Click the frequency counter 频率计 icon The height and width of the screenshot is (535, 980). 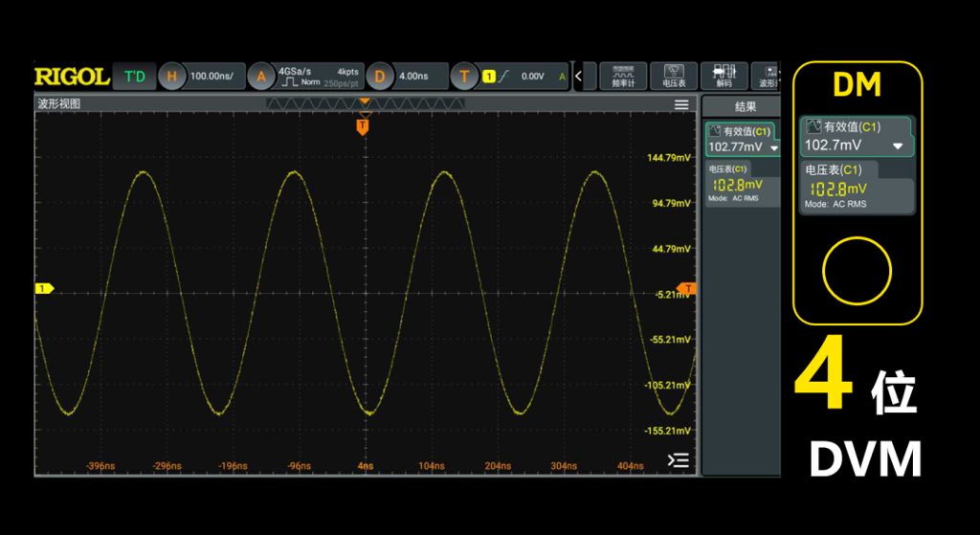coord(623,76)
